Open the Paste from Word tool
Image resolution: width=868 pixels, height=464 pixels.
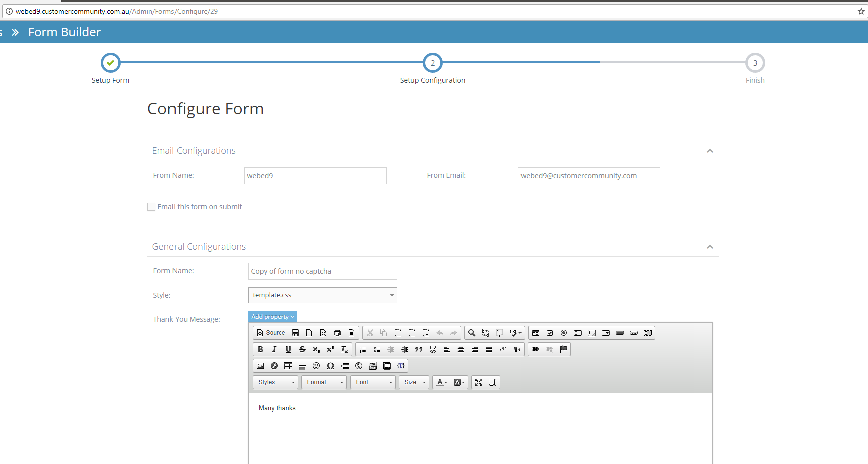click(426, 332)
